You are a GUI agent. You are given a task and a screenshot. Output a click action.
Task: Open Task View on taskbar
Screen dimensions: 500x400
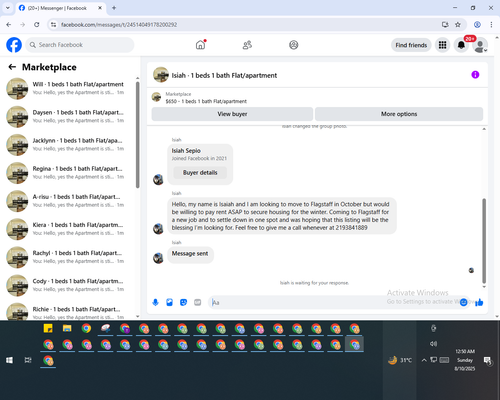28,360
